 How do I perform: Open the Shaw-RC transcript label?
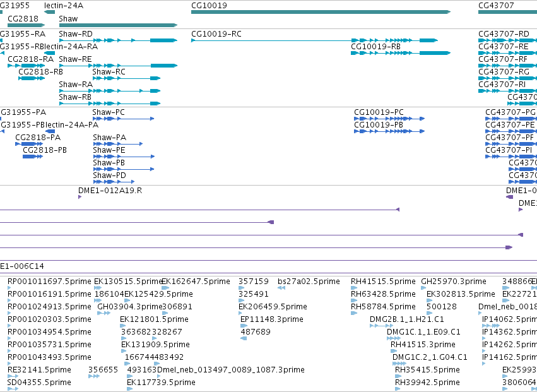pyautogui.click(x=109, y=73)
